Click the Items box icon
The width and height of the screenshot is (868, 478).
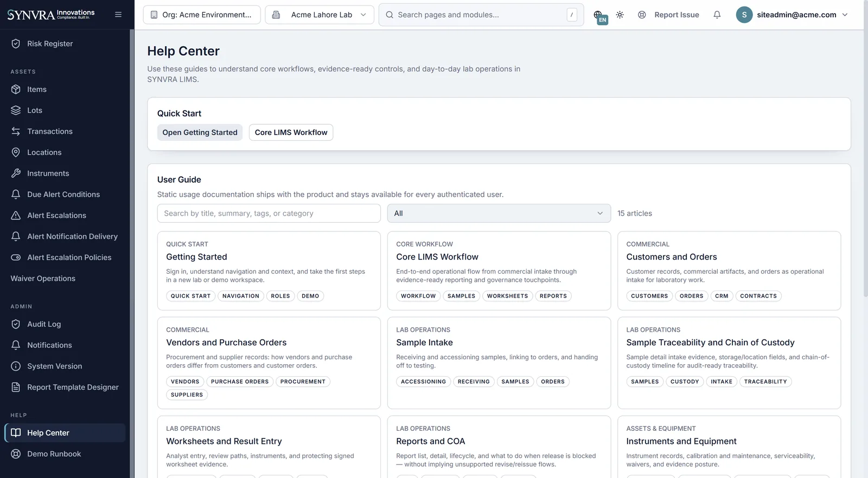(x=16, y=89)
